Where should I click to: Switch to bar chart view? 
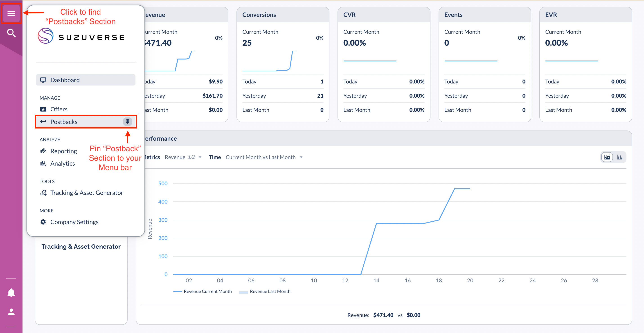(619, 157)
